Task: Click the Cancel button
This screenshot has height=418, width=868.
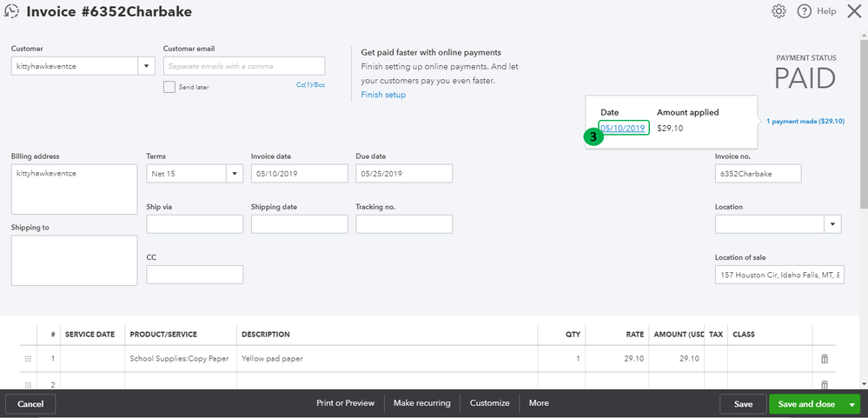Action: (x=30, y=404)
